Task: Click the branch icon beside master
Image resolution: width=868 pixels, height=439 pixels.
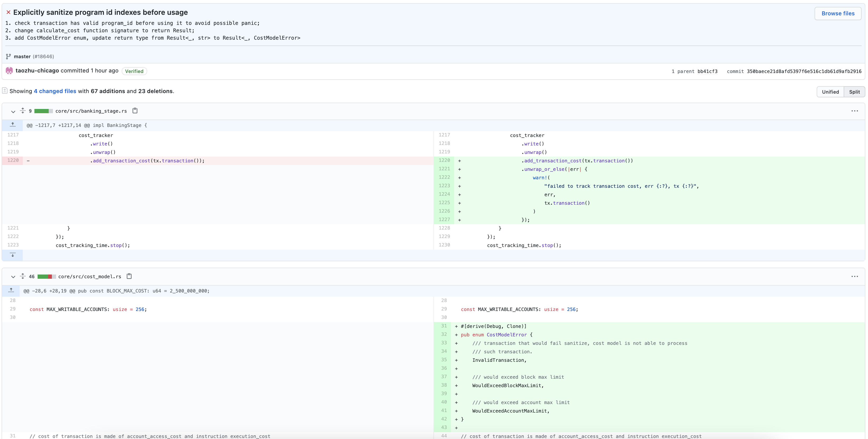Action: tap(8, 57)
